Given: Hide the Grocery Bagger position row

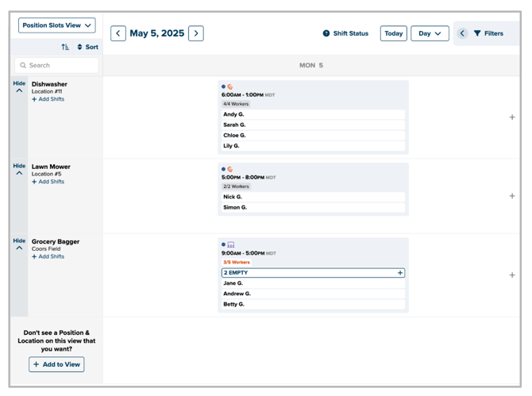Looking at the screenshot, I should (x=19, y=244).
